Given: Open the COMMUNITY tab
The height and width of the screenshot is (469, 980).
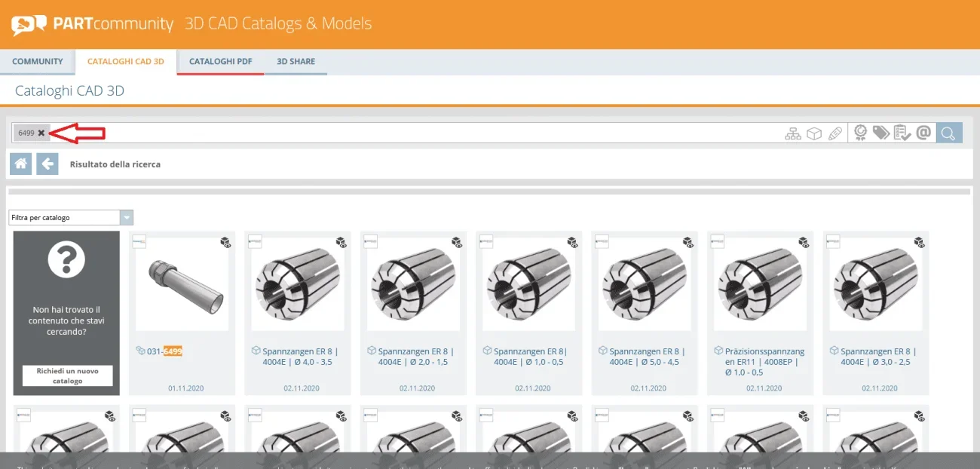Looking at the screenshot, I should point(38,62).
